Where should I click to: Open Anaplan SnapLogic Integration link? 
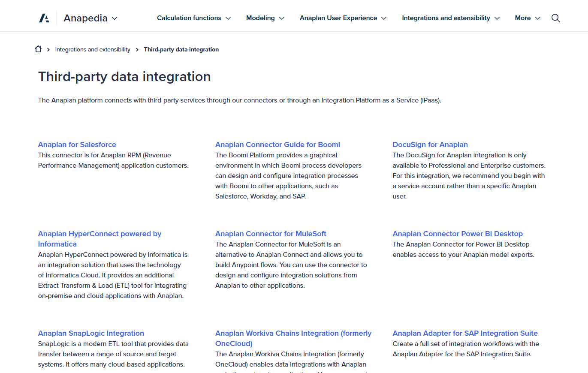91,333
